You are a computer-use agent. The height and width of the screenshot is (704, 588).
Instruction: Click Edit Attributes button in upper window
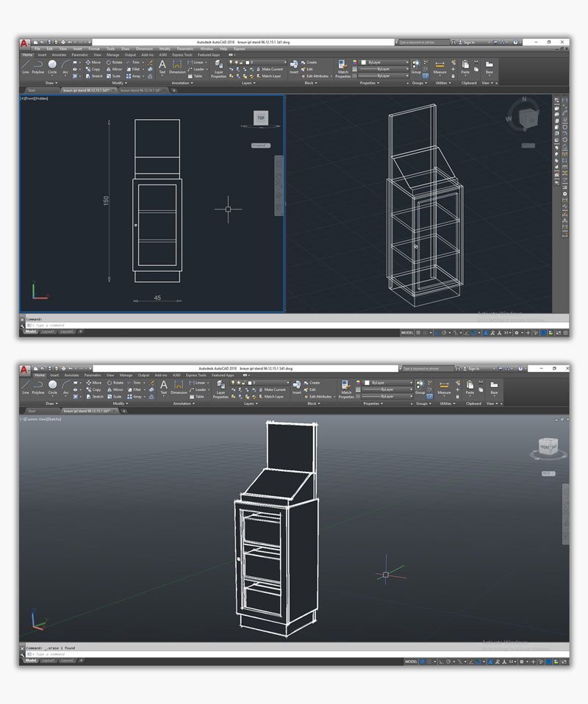pyautogui.click(x=317, y=76)
